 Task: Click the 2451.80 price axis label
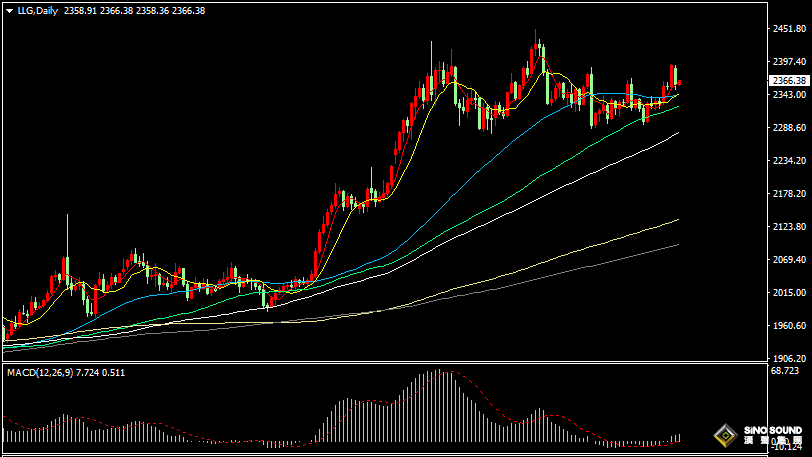click(x=787, y=29)
